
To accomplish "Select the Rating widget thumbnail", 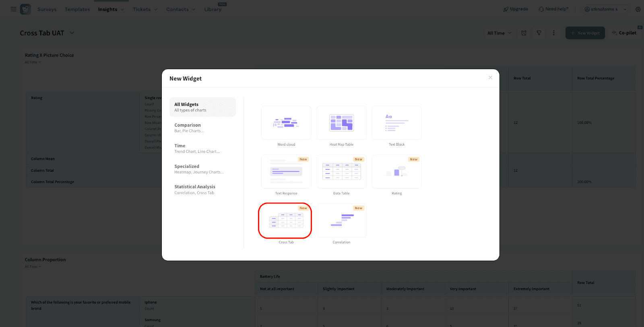I will click(x=396, y=172).
